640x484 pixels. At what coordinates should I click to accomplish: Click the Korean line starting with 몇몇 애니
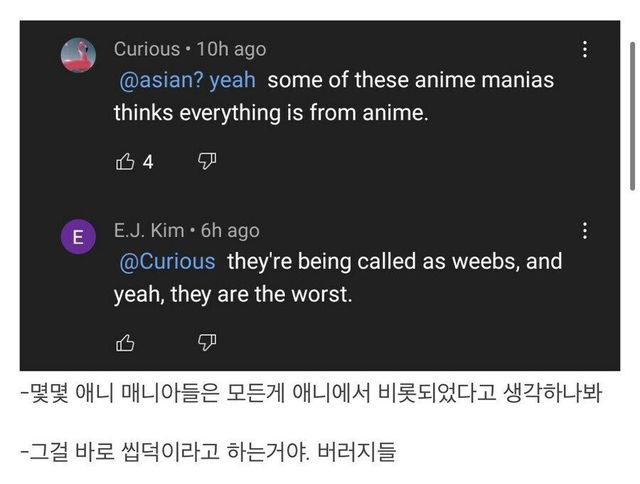[x=311, y=394]
